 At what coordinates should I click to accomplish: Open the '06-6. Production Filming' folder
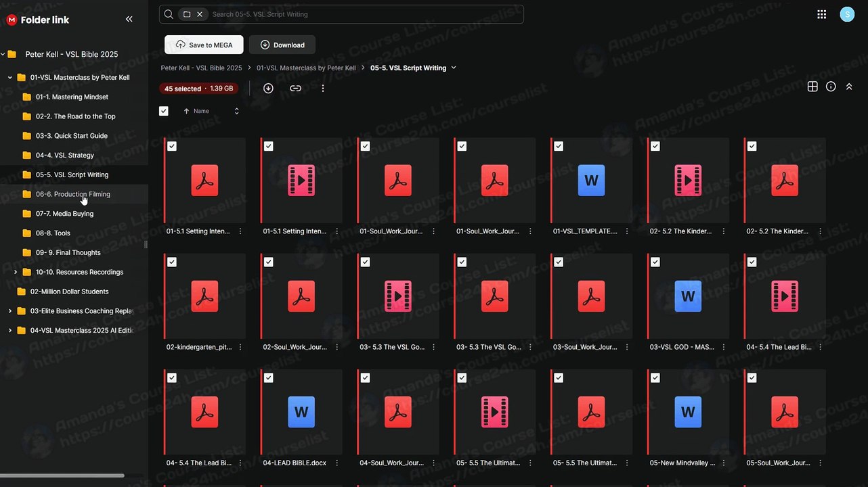pos(73,194)
